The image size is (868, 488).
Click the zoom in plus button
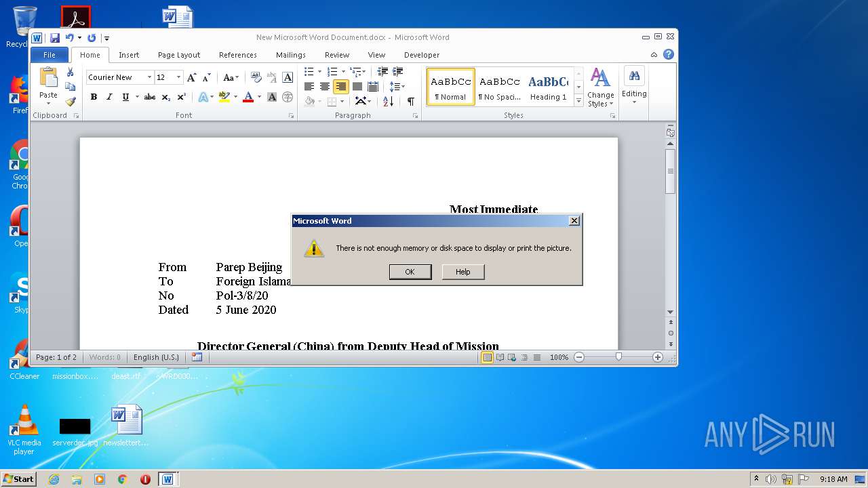point(658,357)
